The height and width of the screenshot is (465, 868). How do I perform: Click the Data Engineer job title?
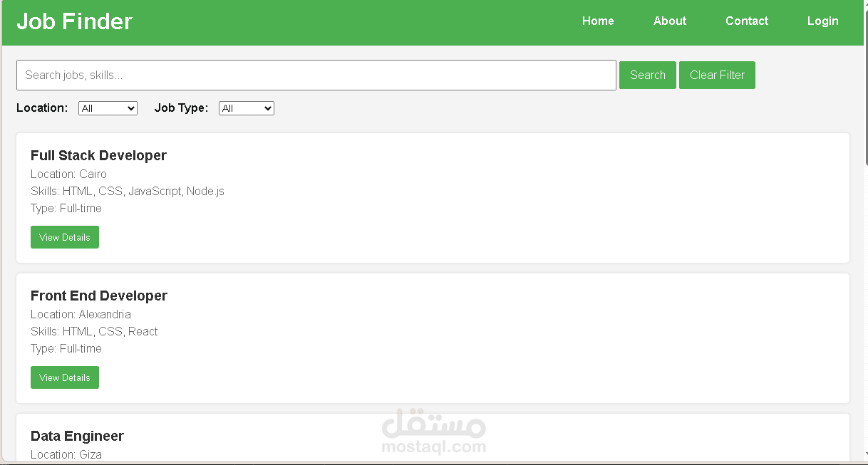click(x=77, y=436)
